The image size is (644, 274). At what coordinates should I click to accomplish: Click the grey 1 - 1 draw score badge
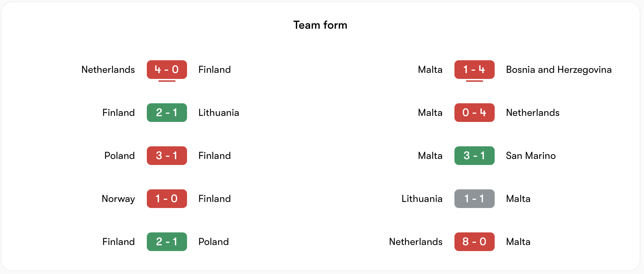point(474,199)
